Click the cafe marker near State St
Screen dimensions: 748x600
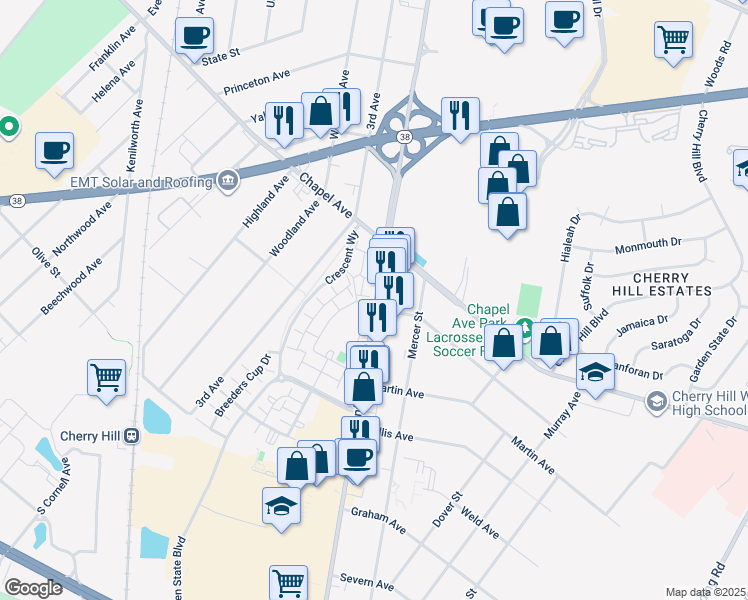click(194, 39)
